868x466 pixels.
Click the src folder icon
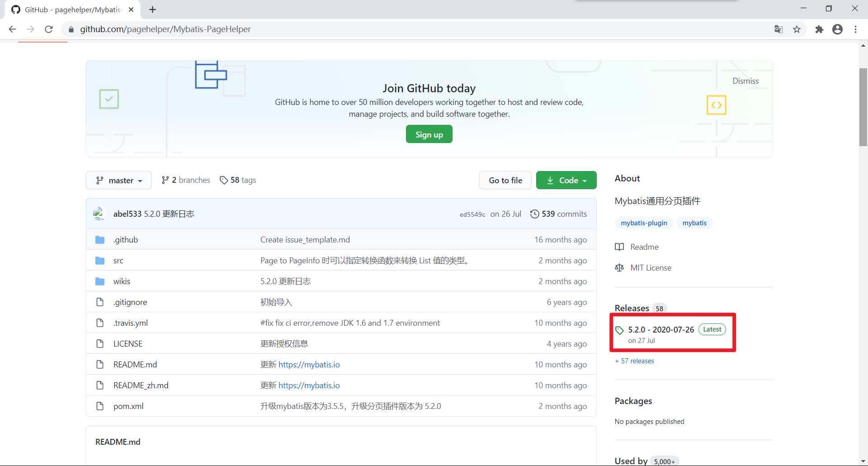pyautogui.click(x=100, y=261)
